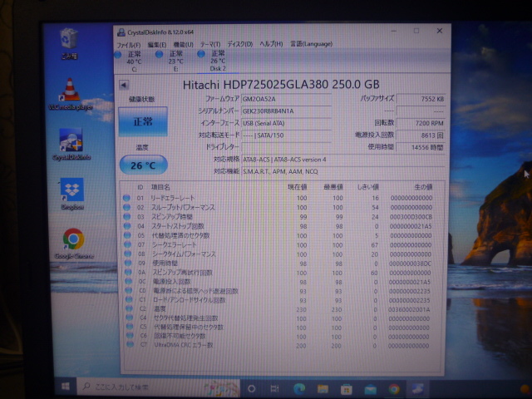
Task: Open the Mail app from the taskbar
Action: pyautogui.click(x=370, y=389)
